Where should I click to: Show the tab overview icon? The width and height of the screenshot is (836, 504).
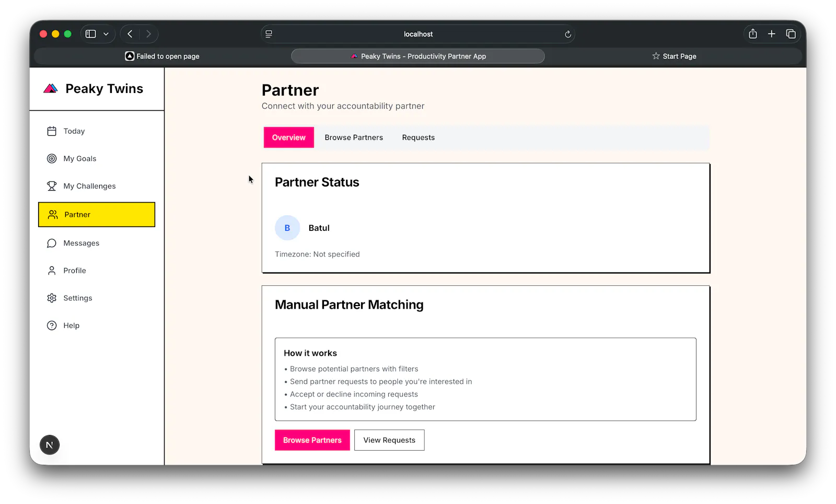791,34
